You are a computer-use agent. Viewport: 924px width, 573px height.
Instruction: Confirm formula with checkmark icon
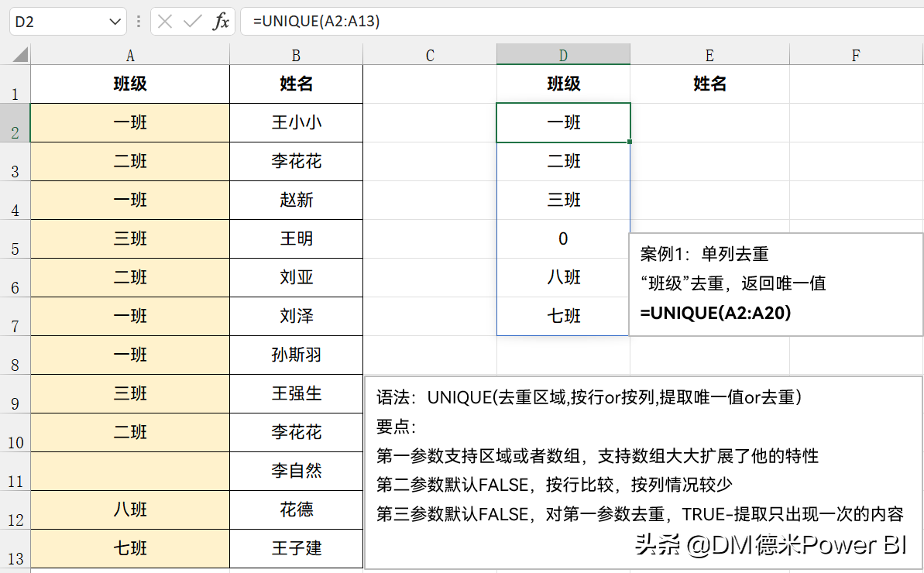pos(193,22)
